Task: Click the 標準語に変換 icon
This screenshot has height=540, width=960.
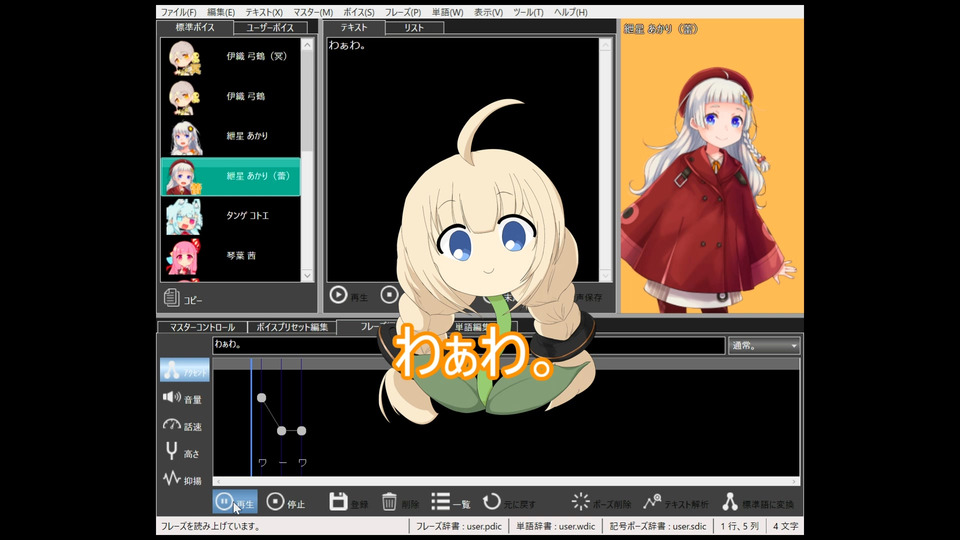Action: pos(730,501)
